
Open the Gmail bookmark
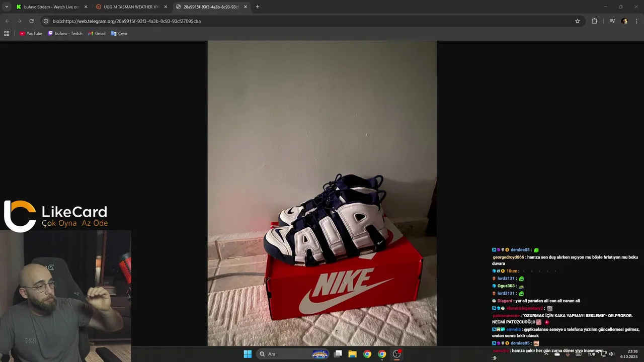pos(97,34)
